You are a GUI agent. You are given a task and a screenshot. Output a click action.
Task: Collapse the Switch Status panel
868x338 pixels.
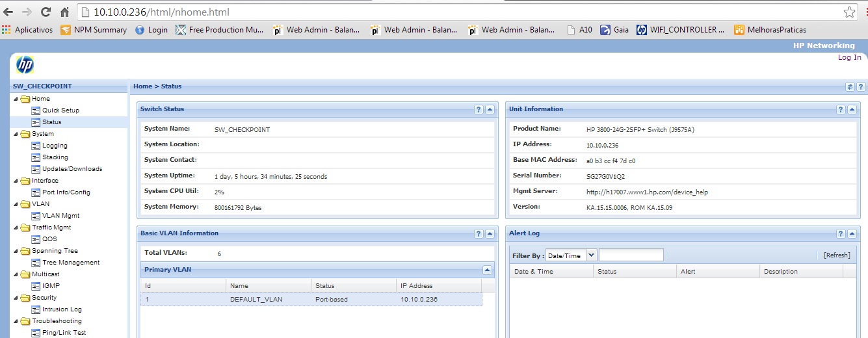[x=490, y=110]
